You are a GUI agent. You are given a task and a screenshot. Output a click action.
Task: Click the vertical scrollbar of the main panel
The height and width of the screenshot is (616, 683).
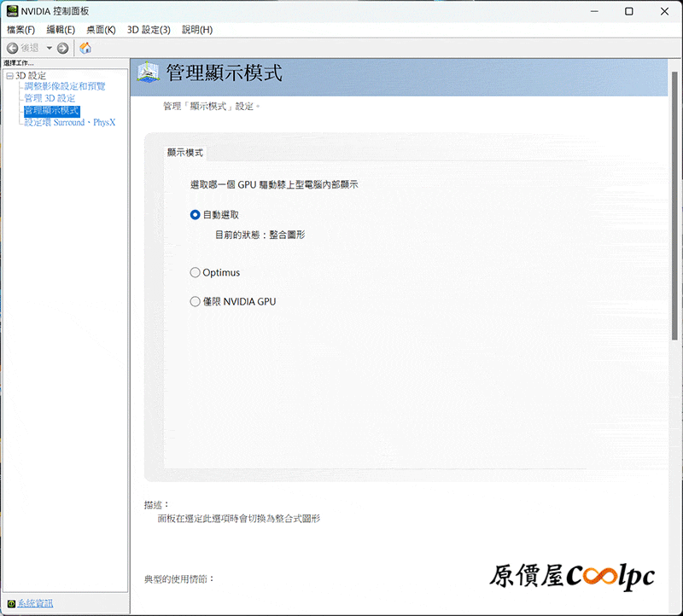pyautogui.click(x=674, y=206)
